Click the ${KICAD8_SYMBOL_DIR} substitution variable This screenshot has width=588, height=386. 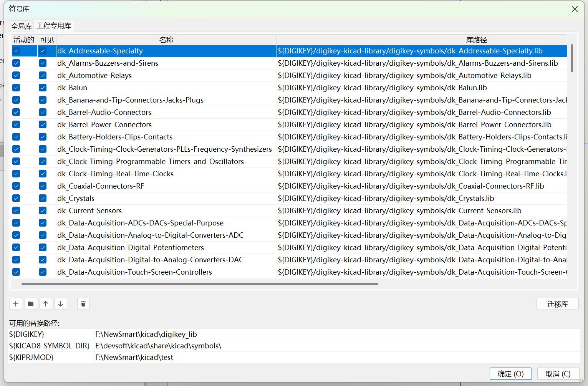49,346
